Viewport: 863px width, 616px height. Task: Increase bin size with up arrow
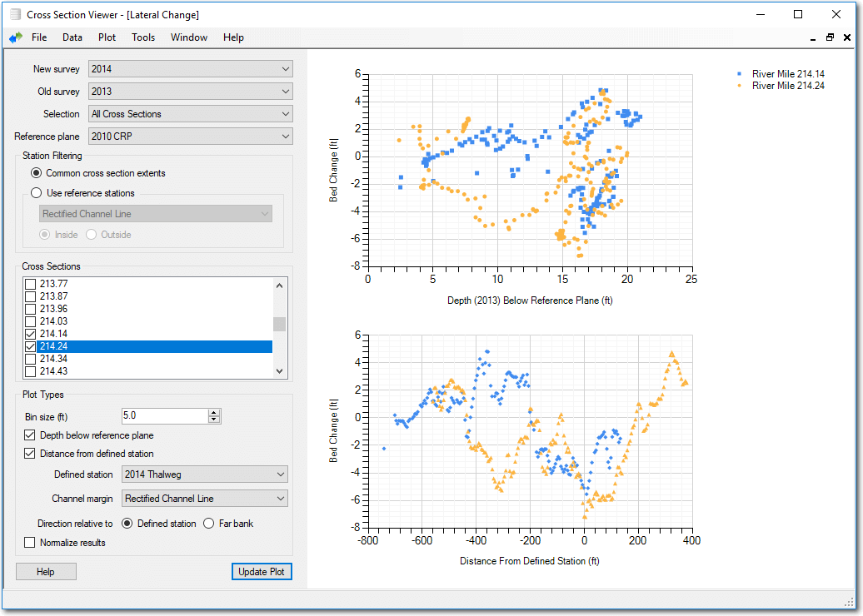214,413
